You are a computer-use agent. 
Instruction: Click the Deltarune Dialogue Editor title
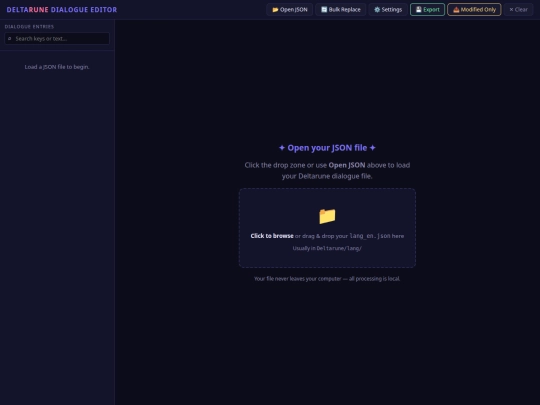click(x=62, y=10)
